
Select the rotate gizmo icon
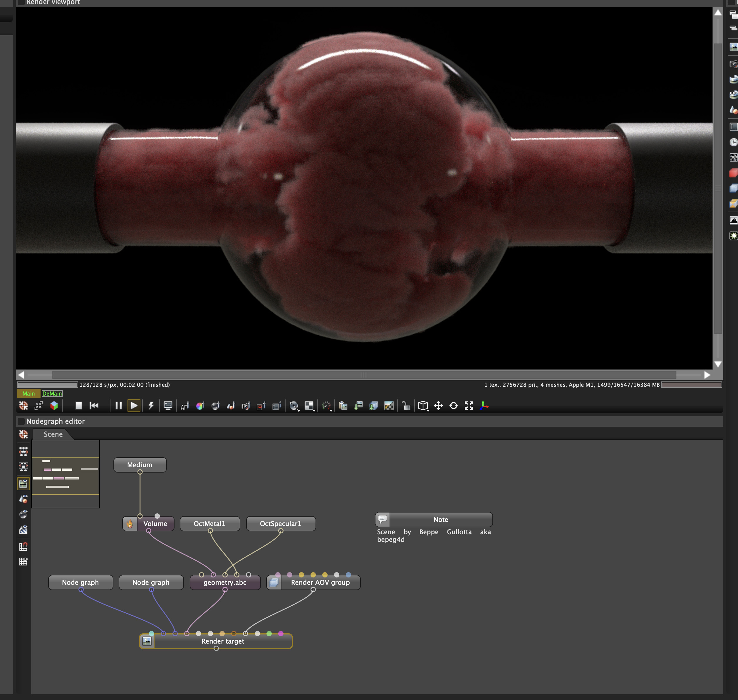pos(454,406)
